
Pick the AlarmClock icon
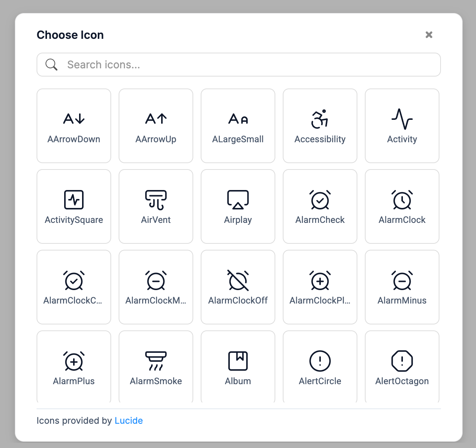[x=402, y=206]
